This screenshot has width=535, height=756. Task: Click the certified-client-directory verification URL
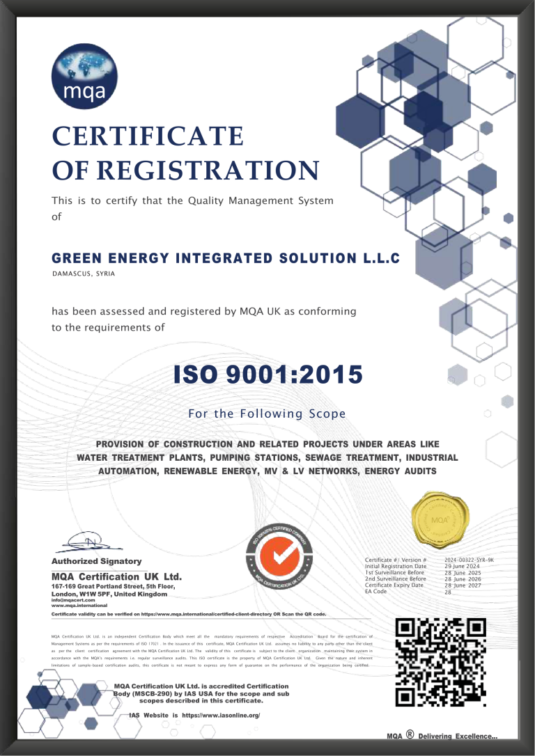pos(206,614)
